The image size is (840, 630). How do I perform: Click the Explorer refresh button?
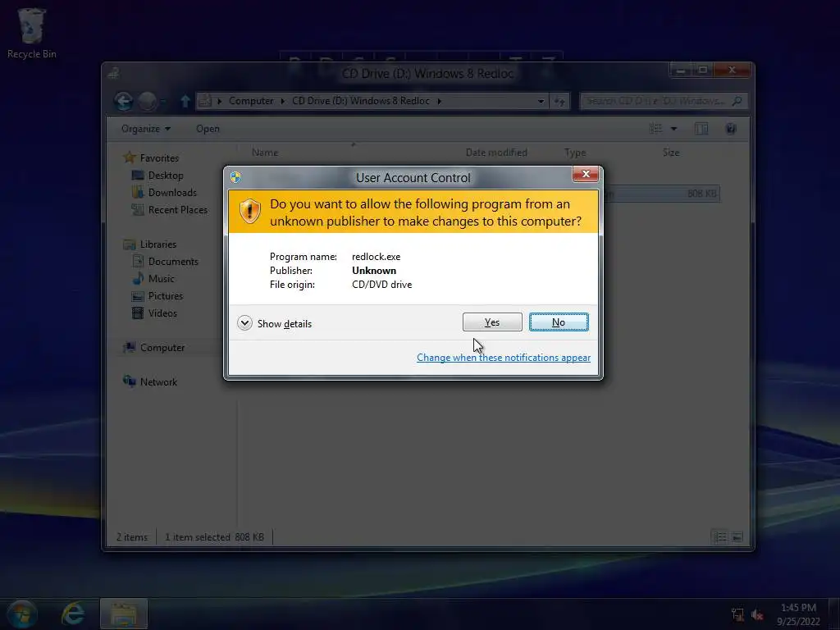(559, 101)
